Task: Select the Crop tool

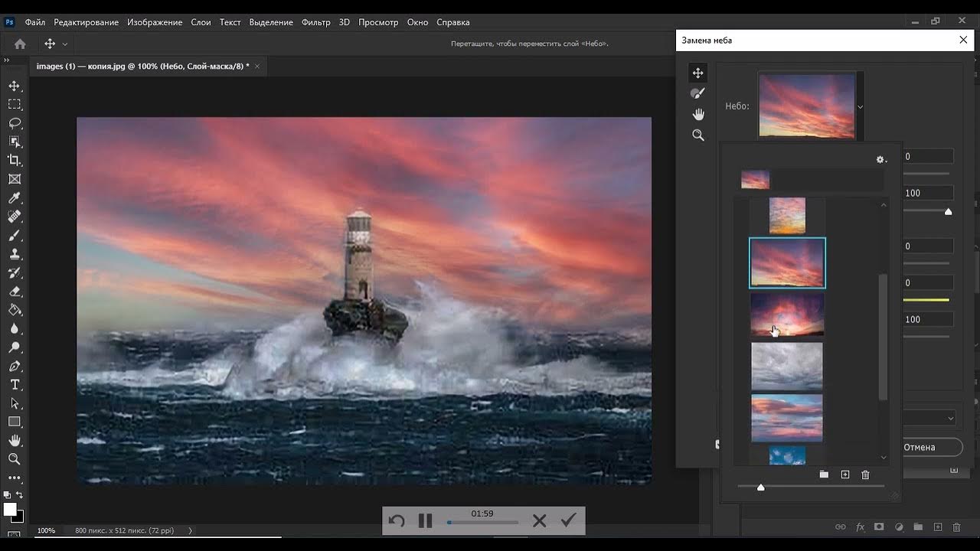Action: [14, 160]
